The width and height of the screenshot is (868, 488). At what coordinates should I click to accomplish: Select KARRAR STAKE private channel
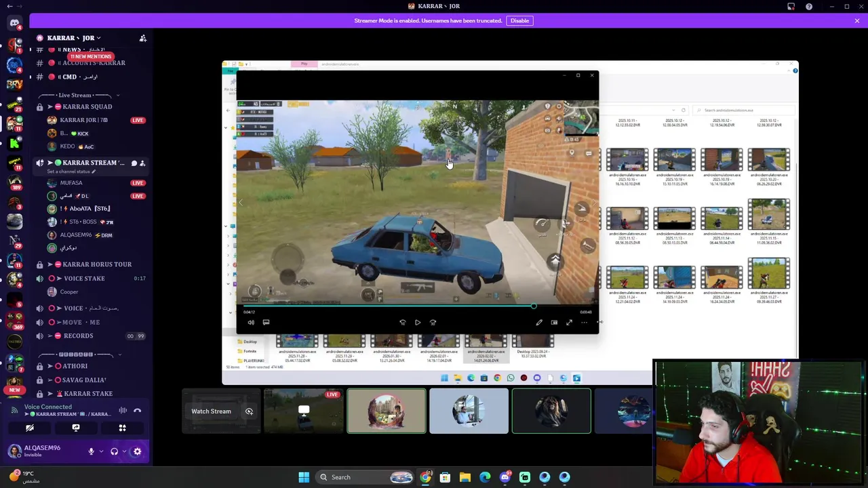pyautogui.click(x=92, y=394)
